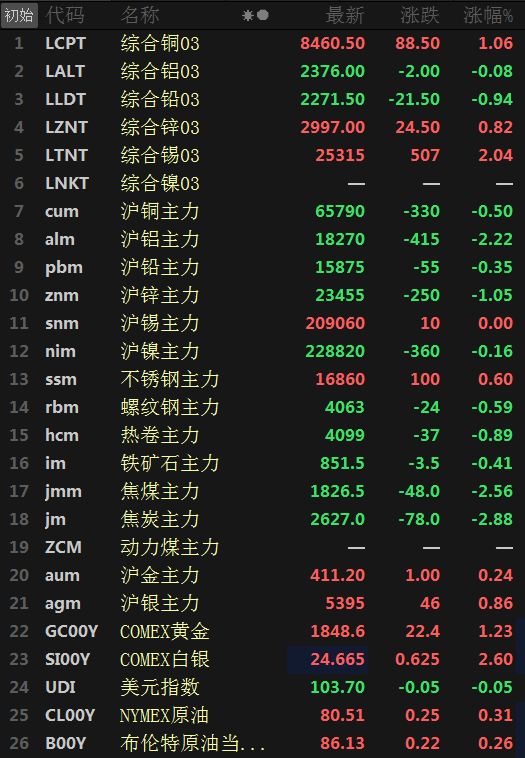Viewport: 525px width, 758px height.
Task: Select 螺纹钢主力 row name
Action: coord(170,408)
